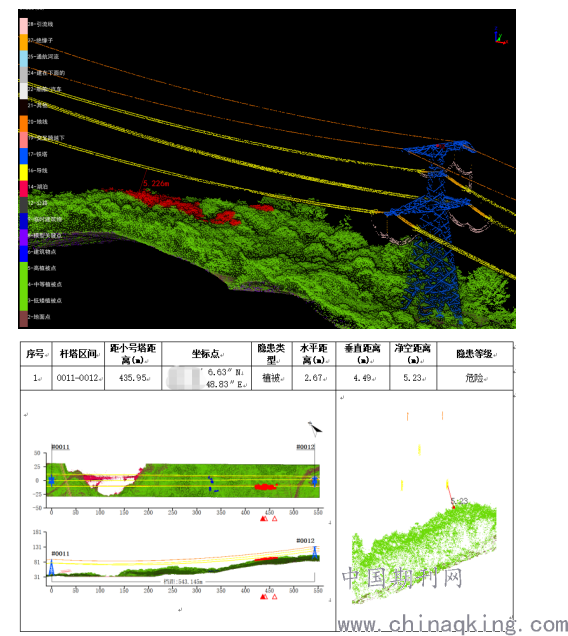Click the hollow red triangle marker under the plan view

[x=274, y=518]
